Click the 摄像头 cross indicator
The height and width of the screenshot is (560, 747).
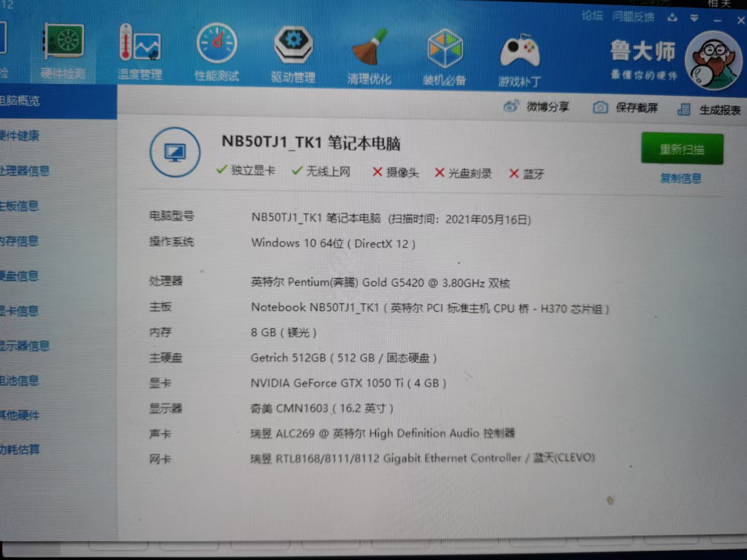pyautogui.click(x=396, y=172)
